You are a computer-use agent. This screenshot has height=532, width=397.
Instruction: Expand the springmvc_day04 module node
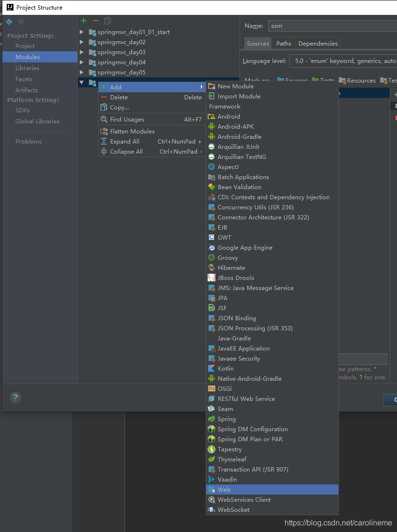[x=82, y=62]
